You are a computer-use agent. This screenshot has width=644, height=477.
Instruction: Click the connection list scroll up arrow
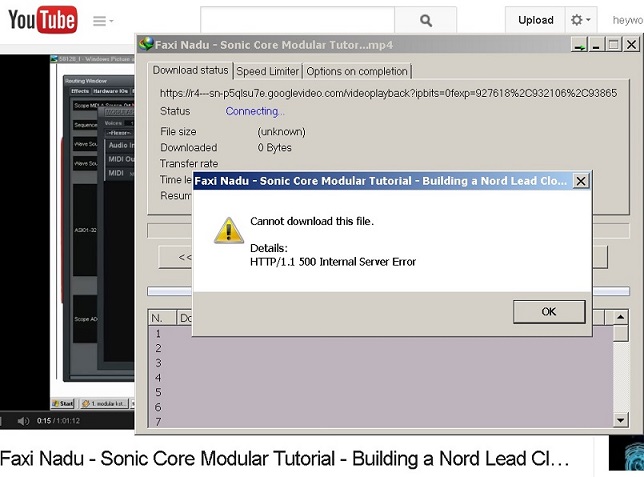[621, 317]
